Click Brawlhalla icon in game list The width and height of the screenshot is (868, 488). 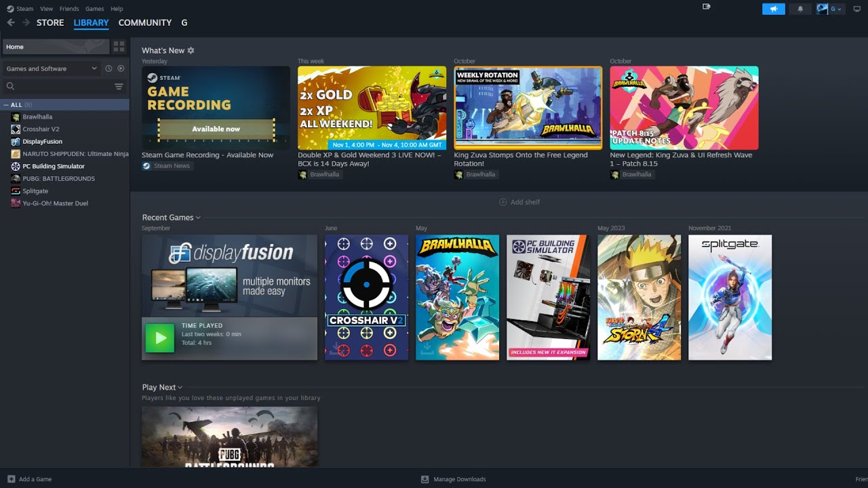pyautogui.click(x=16, y=117)
